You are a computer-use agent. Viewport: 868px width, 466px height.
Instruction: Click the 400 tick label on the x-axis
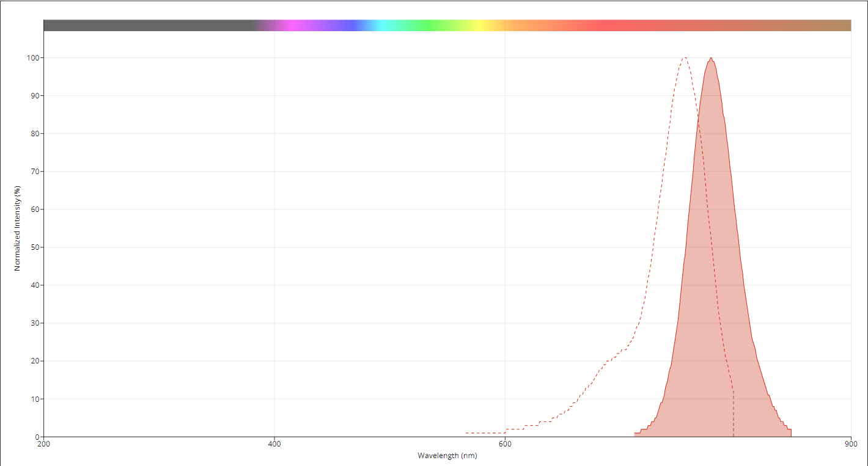(x=274, y=444)
